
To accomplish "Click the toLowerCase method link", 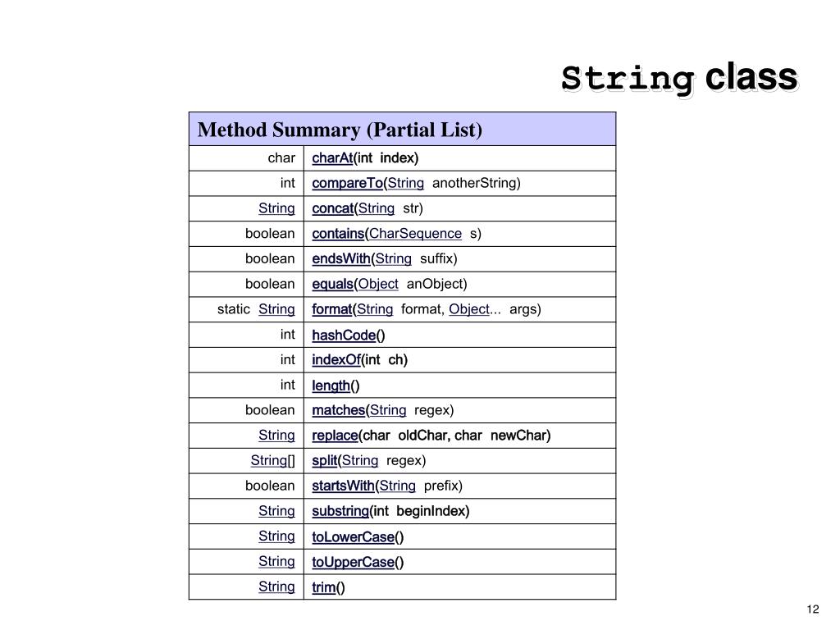I will point(353,536).
